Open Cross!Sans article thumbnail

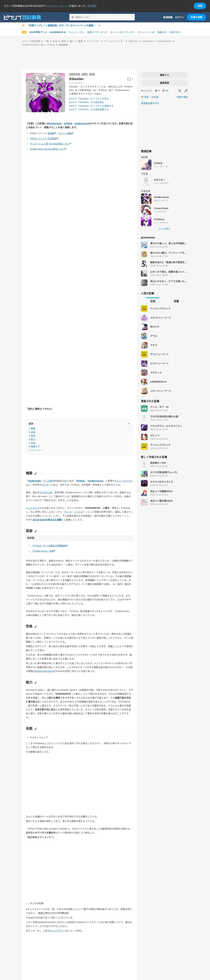coord(146,210)
